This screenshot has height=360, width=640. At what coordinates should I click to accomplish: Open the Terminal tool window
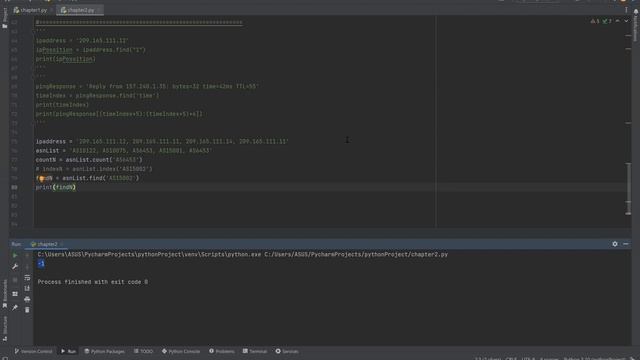255,351
